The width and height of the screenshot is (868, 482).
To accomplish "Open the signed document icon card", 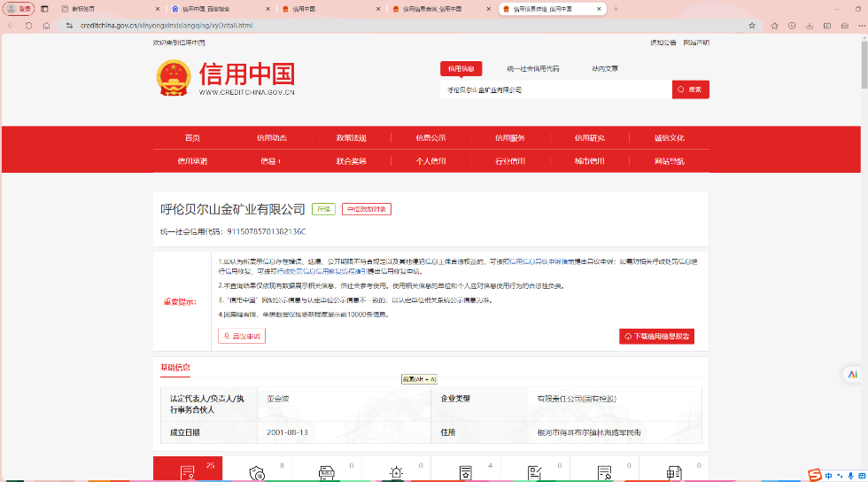I will click(604, 468).
